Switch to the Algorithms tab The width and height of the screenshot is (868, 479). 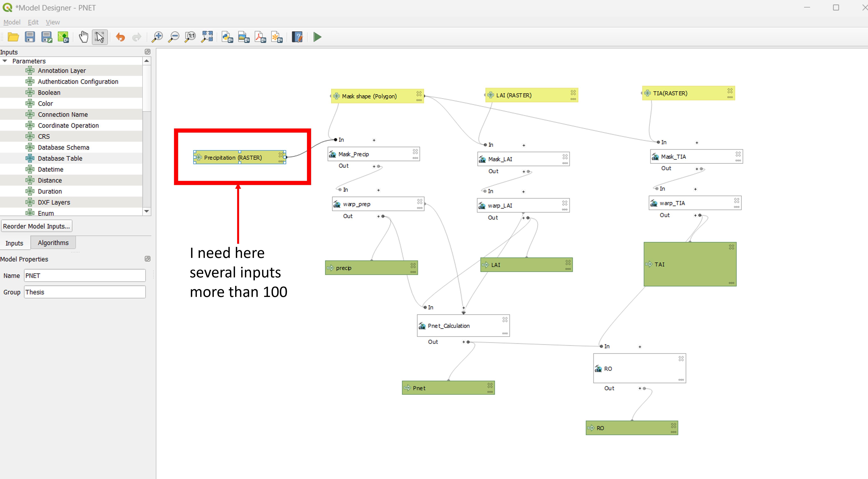(53, 242)
